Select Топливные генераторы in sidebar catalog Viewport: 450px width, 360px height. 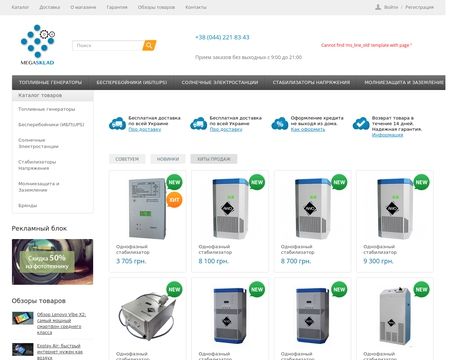point(47,109)
